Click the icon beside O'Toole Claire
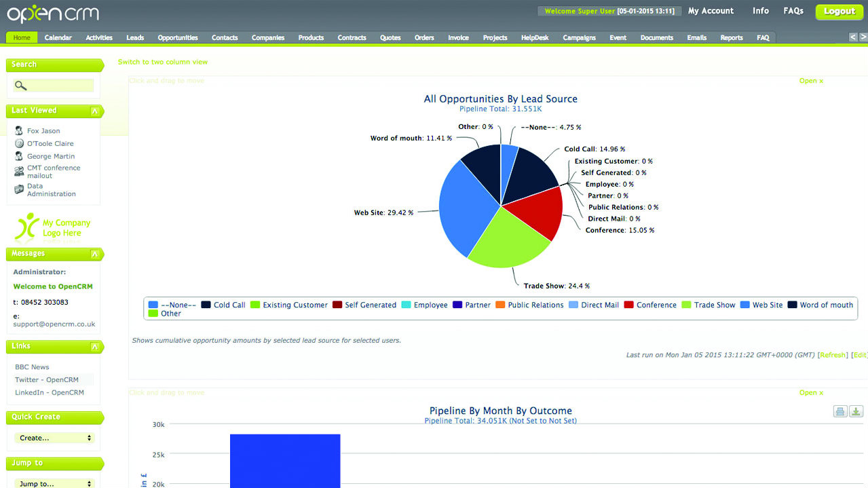 click(19, 143)
